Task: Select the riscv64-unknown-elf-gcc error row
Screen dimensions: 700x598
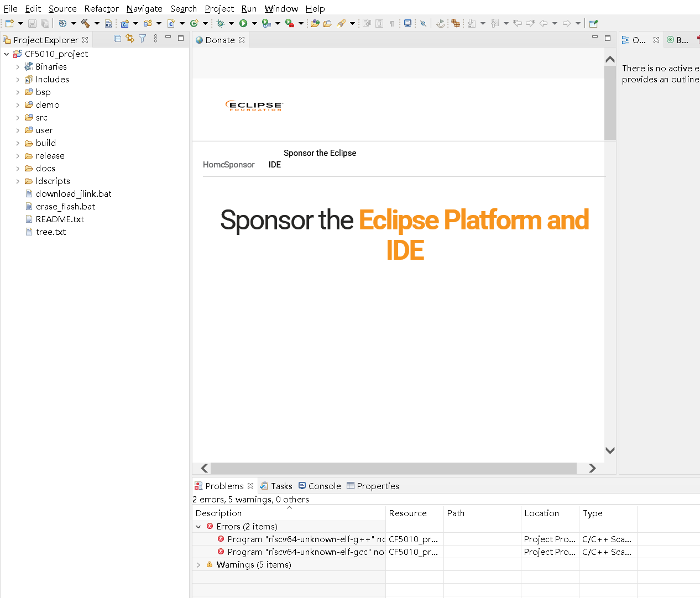Action: click(446, 552)
